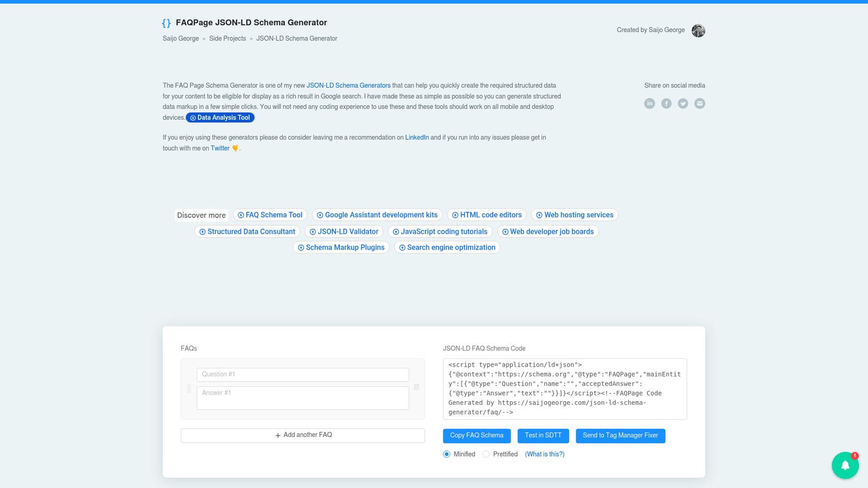Click the curly braces logo icon

(x=166, y=22)
